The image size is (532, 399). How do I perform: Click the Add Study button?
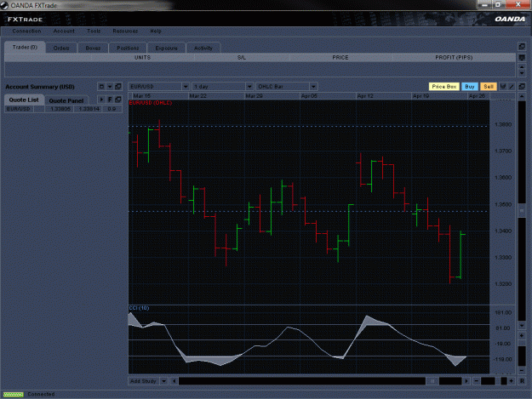click(x=143, y=381)
